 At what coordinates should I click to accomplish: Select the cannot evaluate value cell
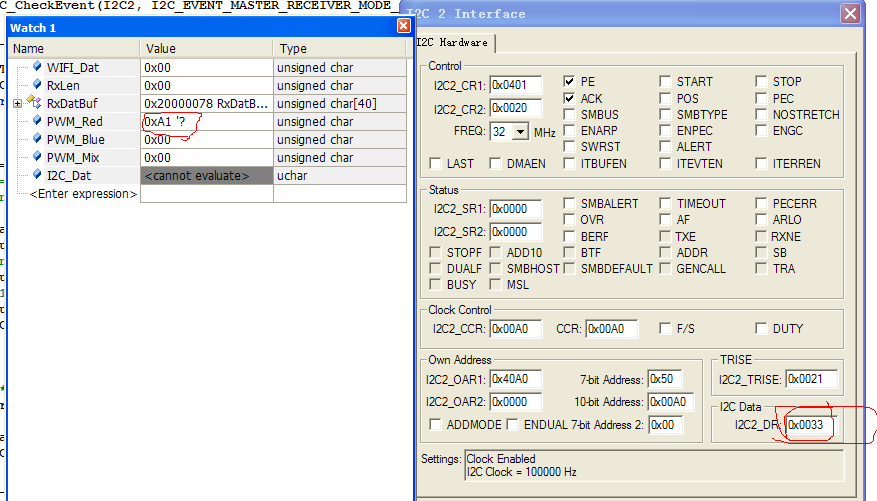pos(206,176)
